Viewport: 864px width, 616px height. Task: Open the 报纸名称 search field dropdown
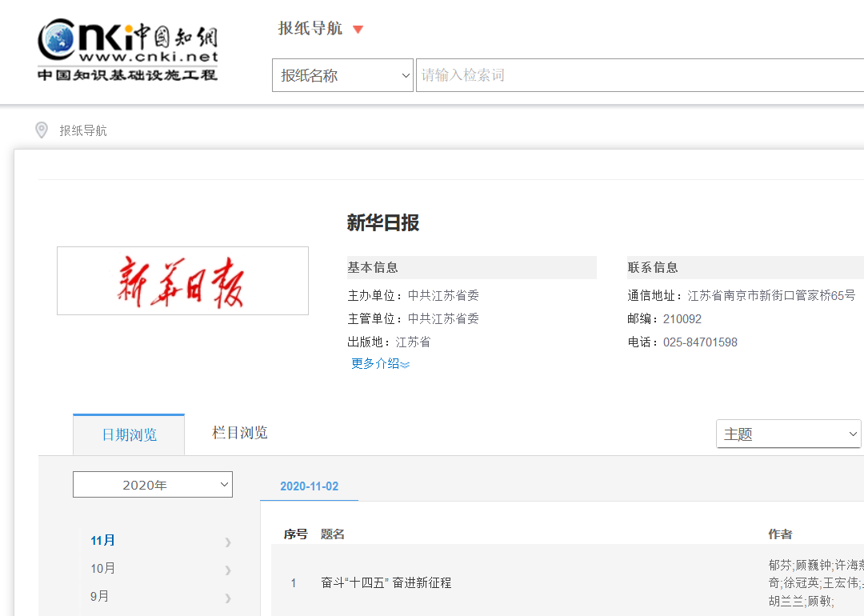click(x=342, y=75)
